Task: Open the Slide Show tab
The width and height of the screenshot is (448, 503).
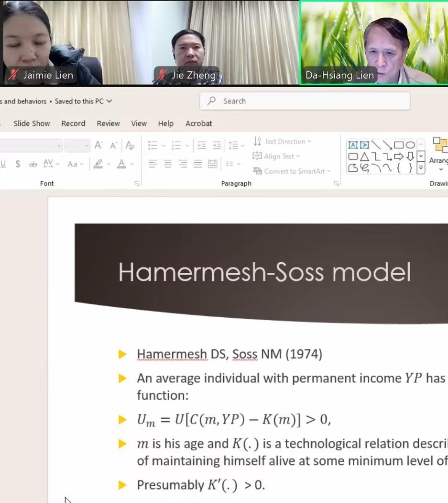Action: pyautogui.click(x=32, y=123)
